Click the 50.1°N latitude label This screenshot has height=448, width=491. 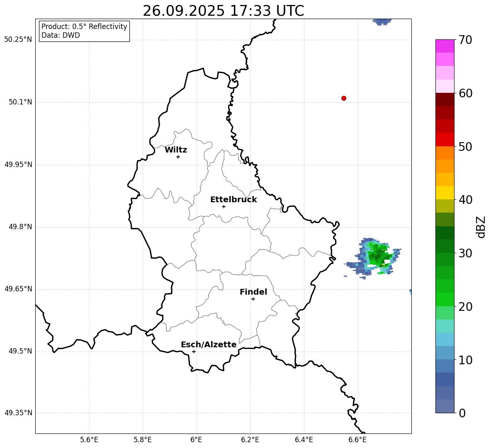coord(20,102)
